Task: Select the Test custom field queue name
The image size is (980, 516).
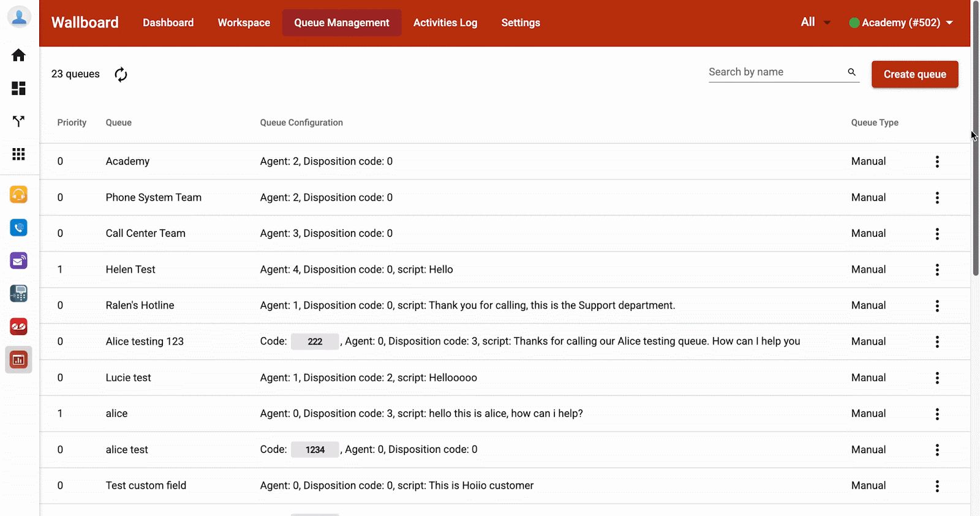Action: (x=146, y=485)
